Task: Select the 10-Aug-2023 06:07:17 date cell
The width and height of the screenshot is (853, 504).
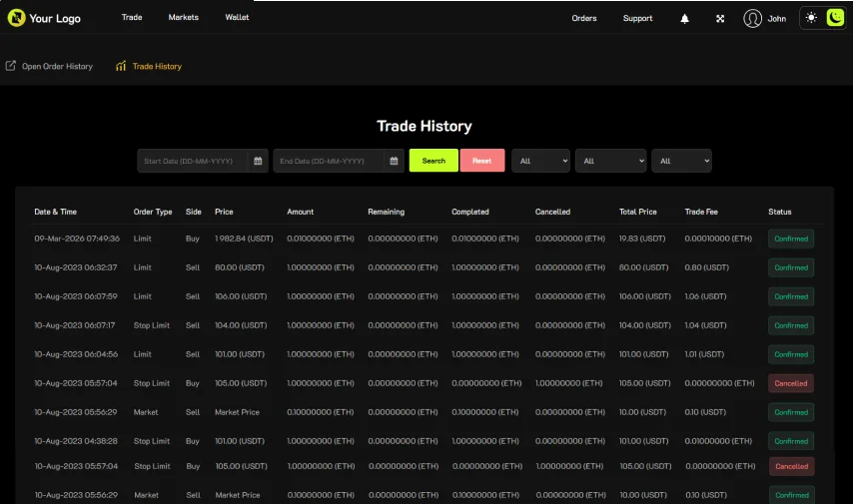Action: 75,325
